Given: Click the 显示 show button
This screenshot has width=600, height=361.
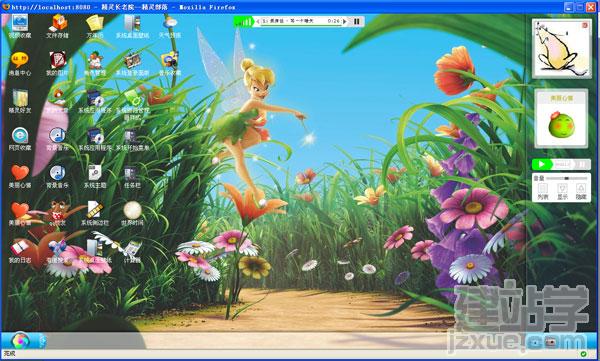Looking at the screenshot, I should point(562,191).
